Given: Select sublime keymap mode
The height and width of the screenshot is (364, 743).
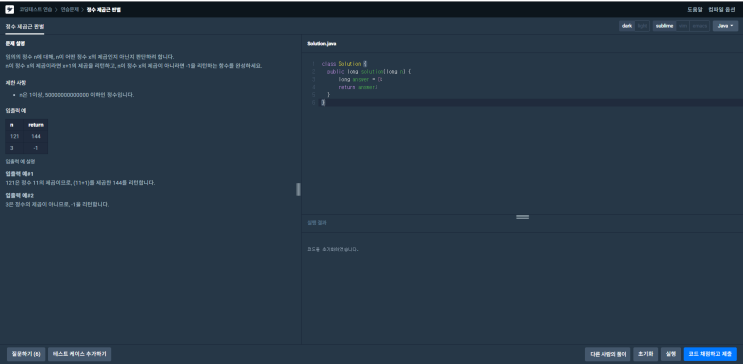Looking at the screenshot, I should (664, 26).
